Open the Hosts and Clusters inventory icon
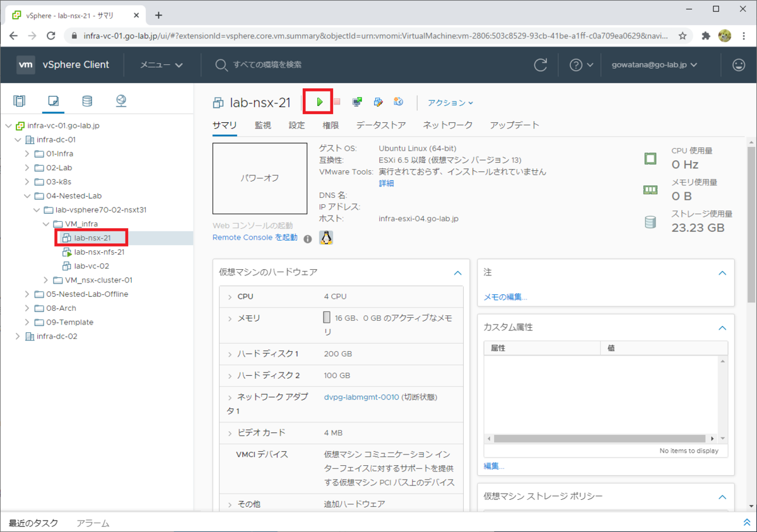This screenshot has width=757, height=532. pos(20,101)
